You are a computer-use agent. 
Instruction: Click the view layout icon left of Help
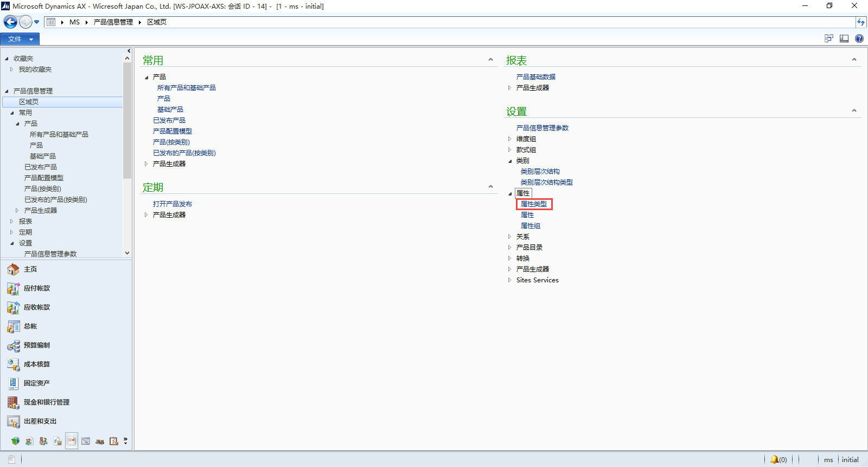pos(844,39)
